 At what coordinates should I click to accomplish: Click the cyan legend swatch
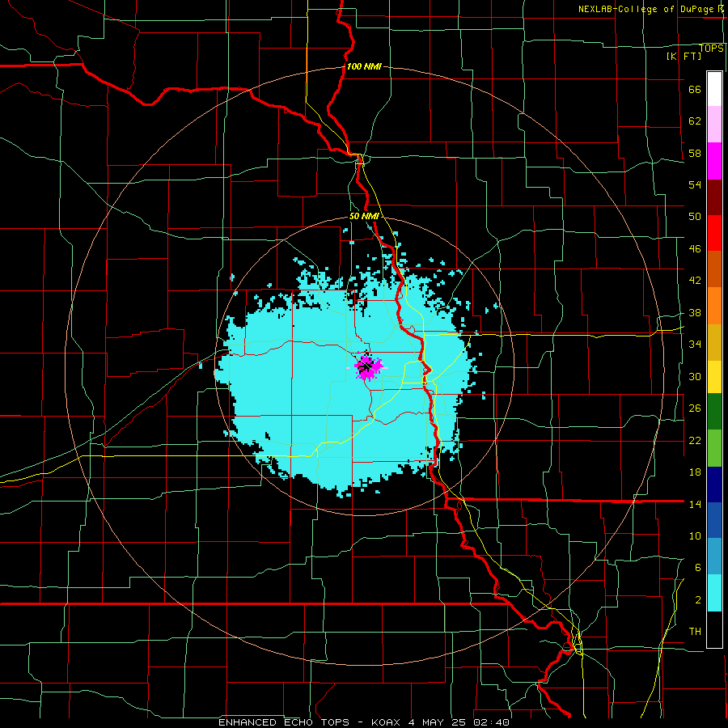(x=714, y=594)
